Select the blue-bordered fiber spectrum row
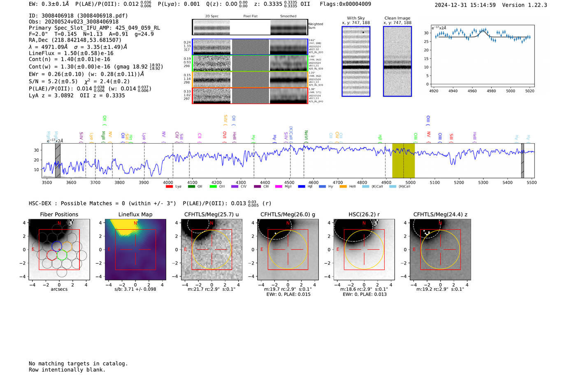576x392 pixels. [250, 47]
